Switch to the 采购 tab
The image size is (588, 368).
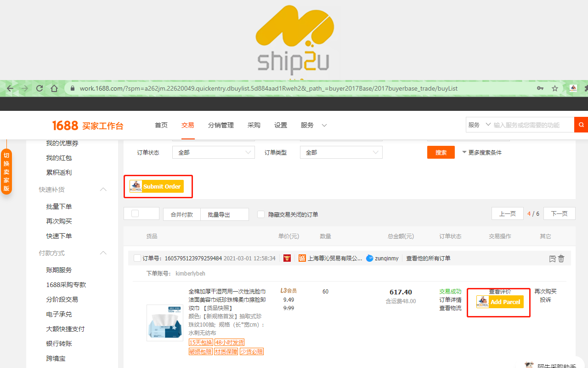pyautogui.click(x=254, y=125)
